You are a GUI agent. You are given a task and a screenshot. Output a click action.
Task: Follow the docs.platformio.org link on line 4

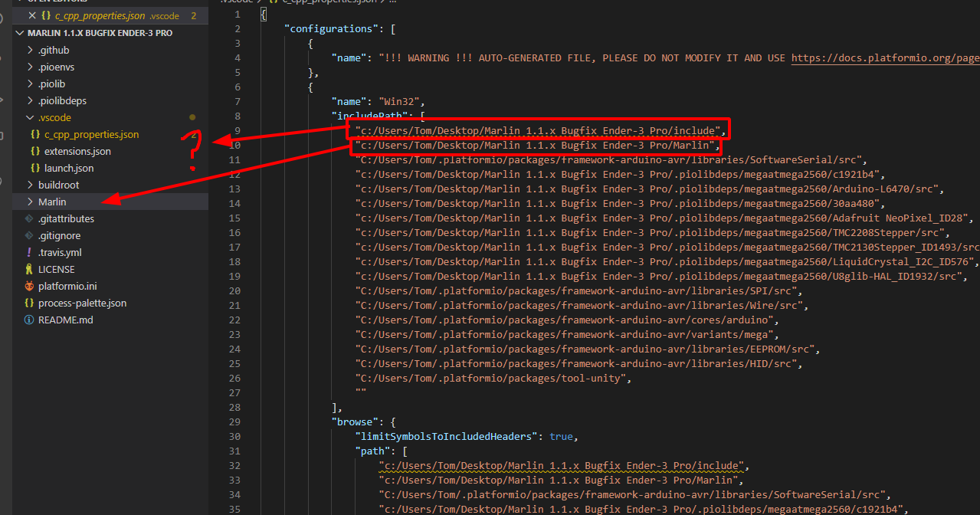tap(885, 57)
